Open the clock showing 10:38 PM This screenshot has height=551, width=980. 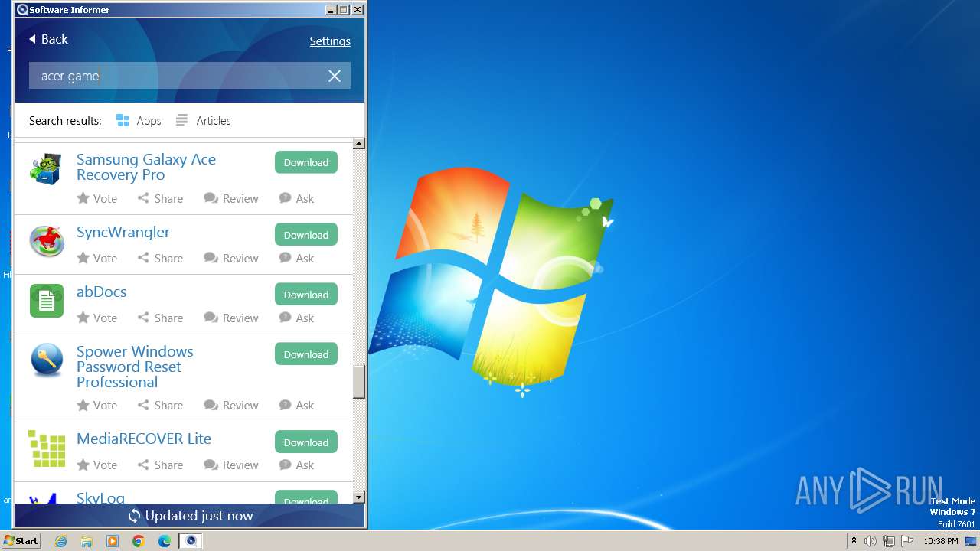click(941, 541)
